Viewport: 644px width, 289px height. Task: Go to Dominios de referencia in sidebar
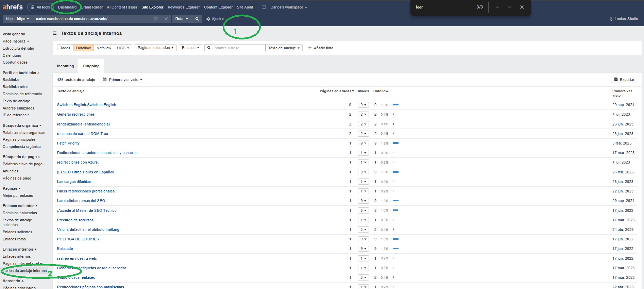pyautogui.click(x=22, y=94)
